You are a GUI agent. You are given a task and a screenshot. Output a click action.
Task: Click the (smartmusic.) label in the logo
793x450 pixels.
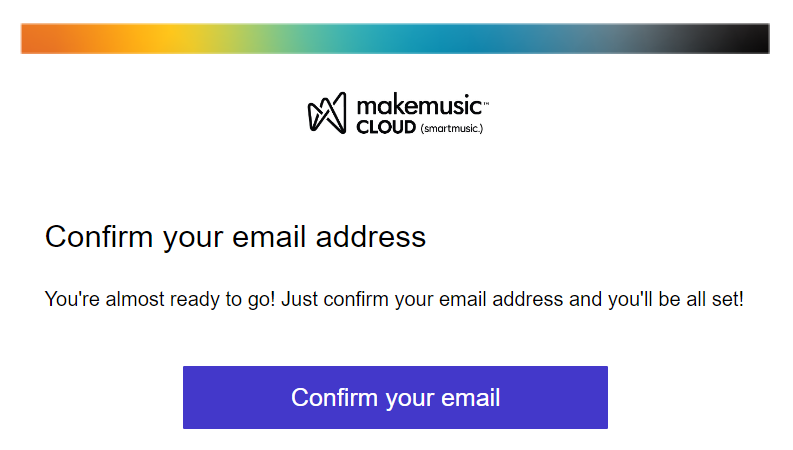[x=452, y=128]
